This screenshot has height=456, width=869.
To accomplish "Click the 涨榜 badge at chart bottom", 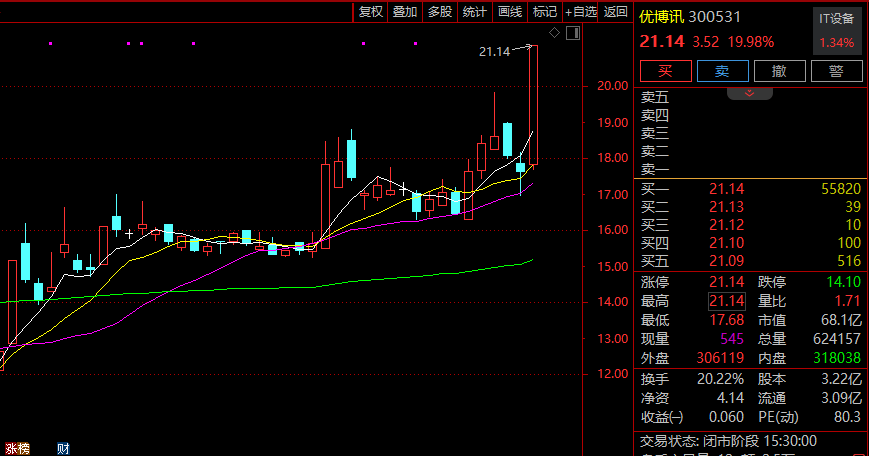I will pos(17,449).
